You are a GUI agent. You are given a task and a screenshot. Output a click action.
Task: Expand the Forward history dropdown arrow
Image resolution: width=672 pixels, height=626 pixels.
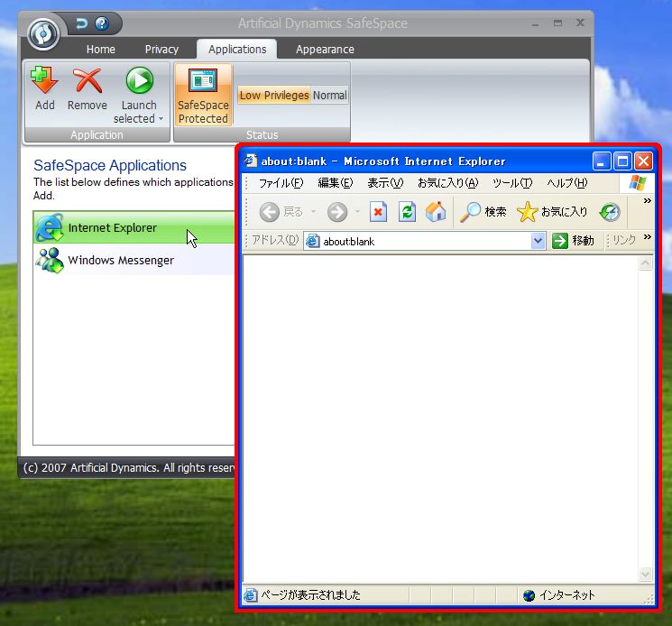(357, 212)
